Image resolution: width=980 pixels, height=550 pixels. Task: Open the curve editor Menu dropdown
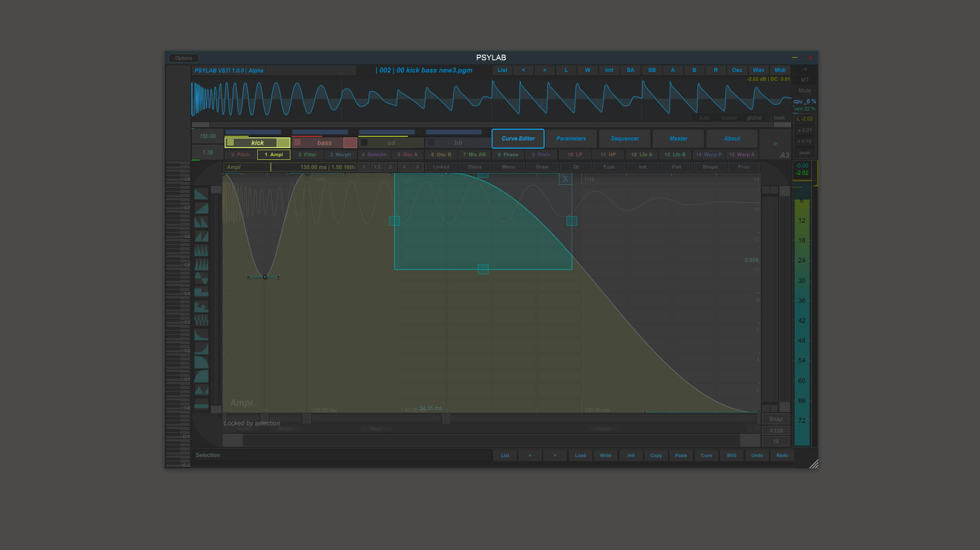(x=508, y=167)
